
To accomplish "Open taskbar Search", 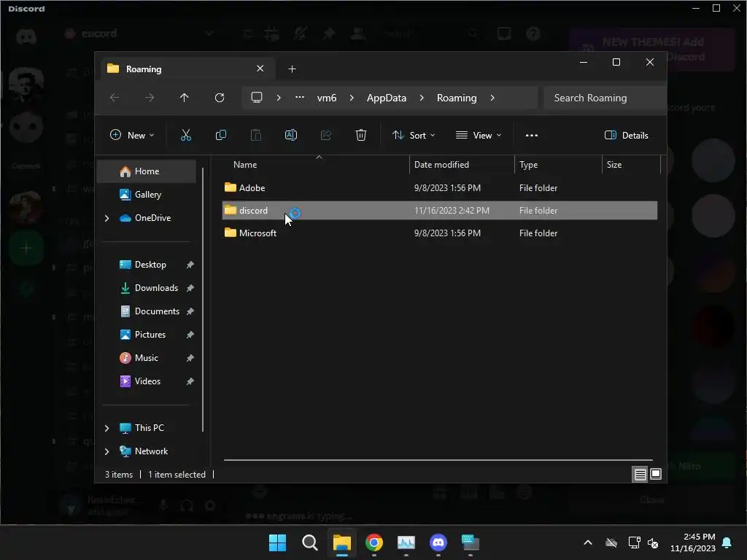I will click(x=309, y=542).
